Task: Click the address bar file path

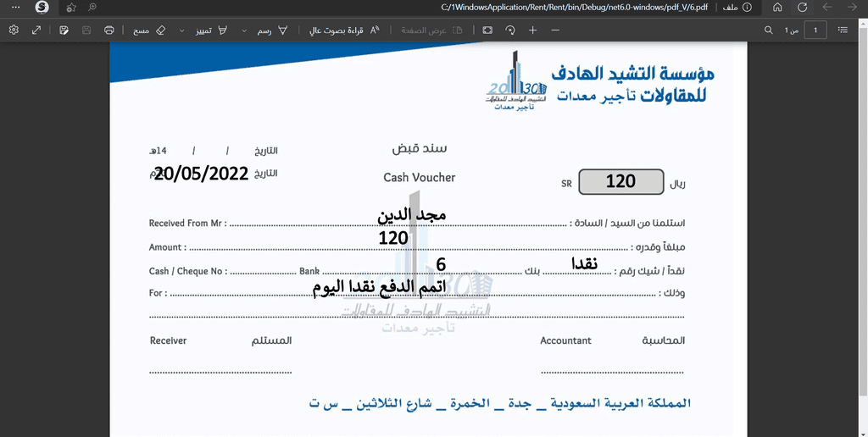Action: pyautogui.click(x=574, y=8)
